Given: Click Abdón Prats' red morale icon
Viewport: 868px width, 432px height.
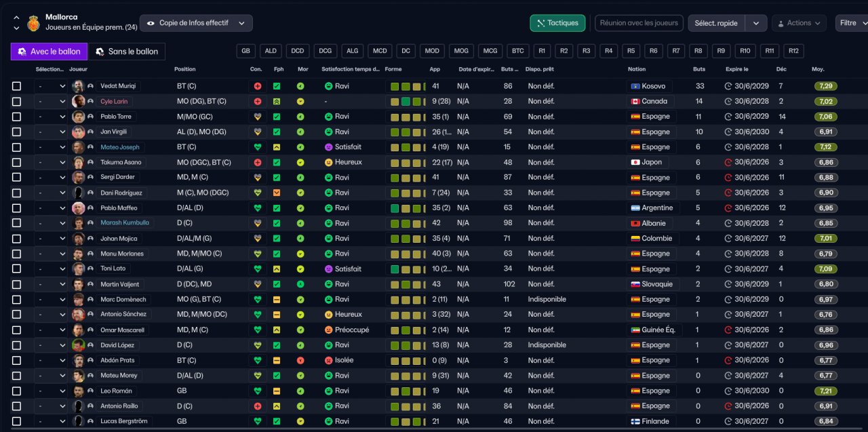Looking at the screenshot, I should tap(300, 360).
